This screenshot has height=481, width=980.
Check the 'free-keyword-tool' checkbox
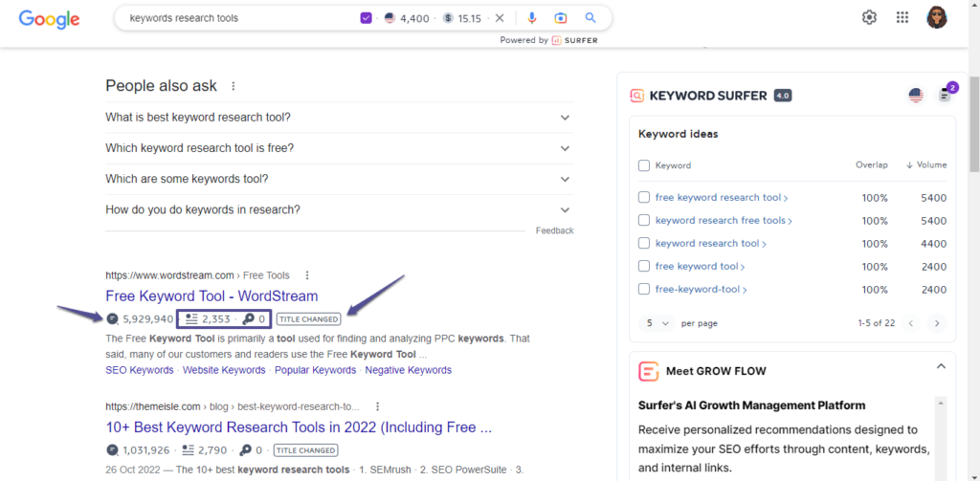coord(644,289)
